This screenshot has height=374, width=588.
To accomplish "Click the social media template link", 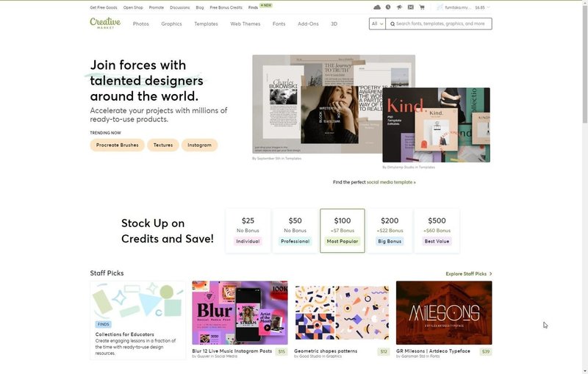I will click(x=391, y=182).
